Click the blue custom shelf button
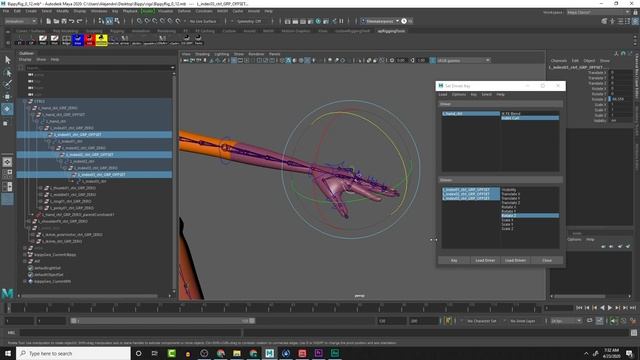This screenshot has width=640, height=360. coord(78,40)
